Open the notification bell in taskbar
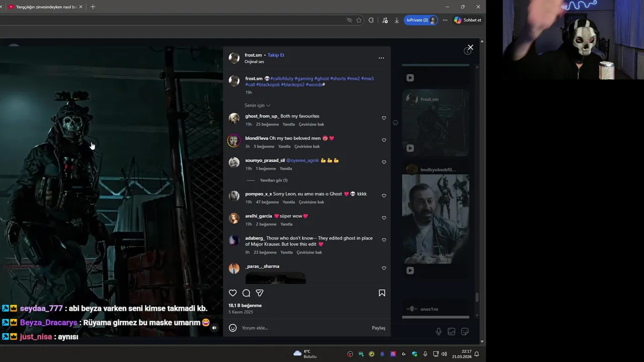Image resolution: width=644 pixels, height=362 pixels. click(476, 354)
